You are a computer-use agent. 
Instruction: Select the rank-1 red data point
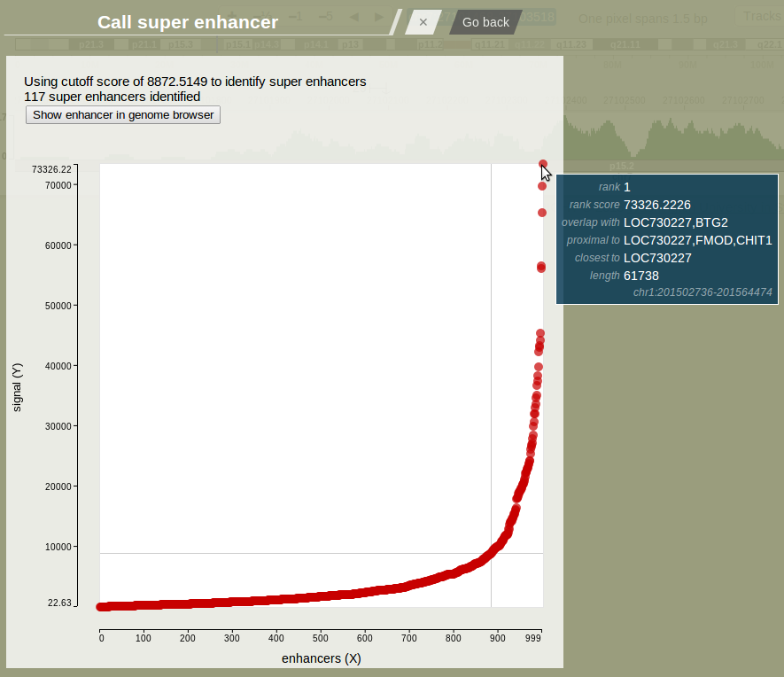[x=542, y=165]
